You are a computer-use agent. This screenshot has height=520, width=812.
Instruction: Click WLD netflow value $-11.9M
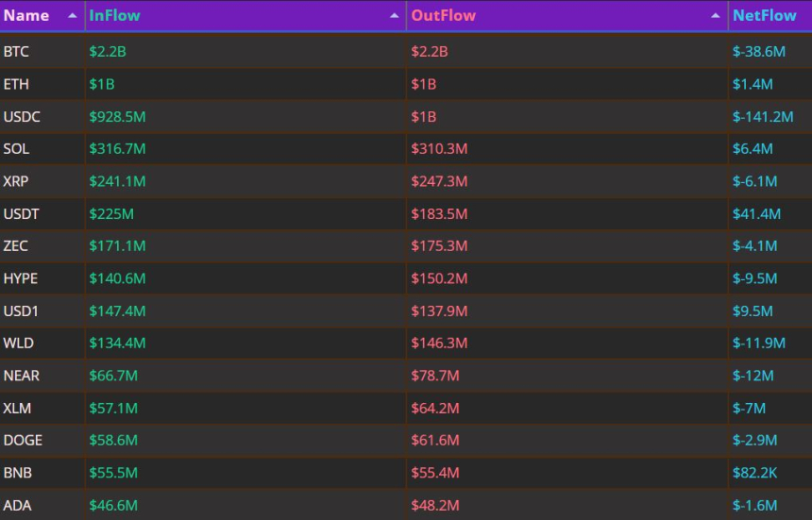click(x=759, y=343)
